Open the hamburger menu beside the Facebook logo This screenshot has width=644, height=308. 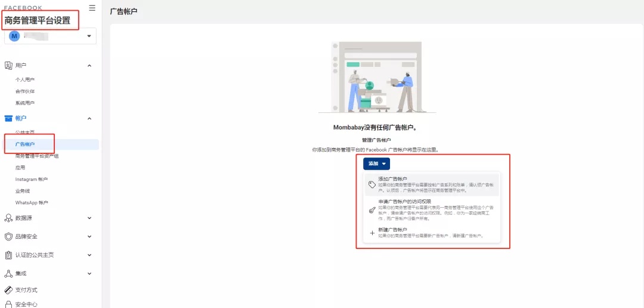[x=92, y=8]
